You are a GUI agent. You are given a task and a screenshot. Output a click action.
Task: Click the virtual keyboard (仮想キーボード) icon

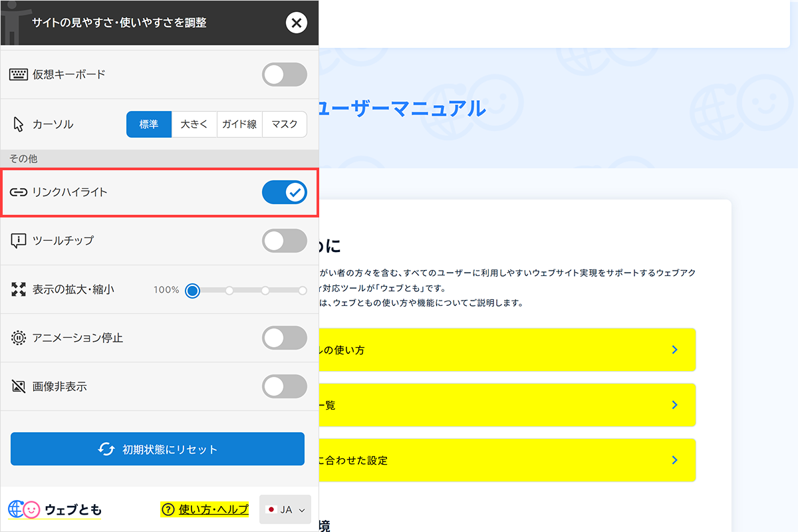point(19,74)
